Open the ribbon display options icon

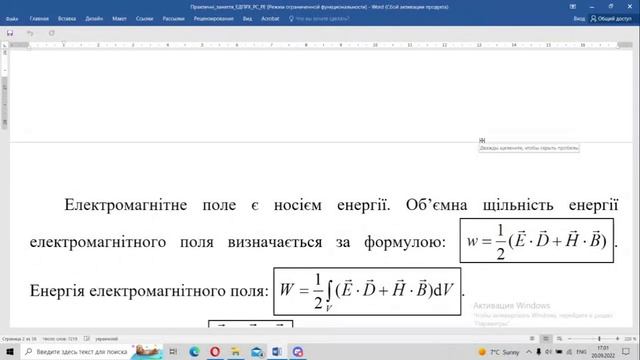pyautogui.click(x=573, y=7)
